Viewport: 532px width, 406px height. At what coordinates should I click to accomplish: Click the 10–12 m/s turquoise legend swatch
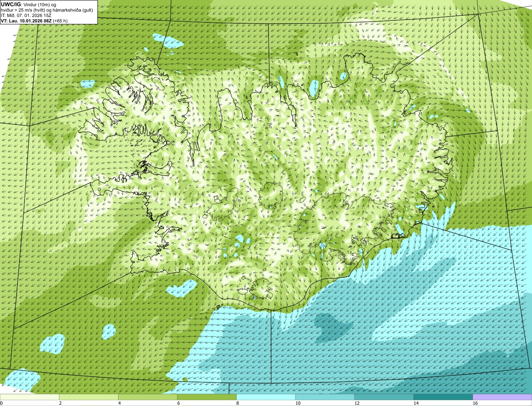325,397
